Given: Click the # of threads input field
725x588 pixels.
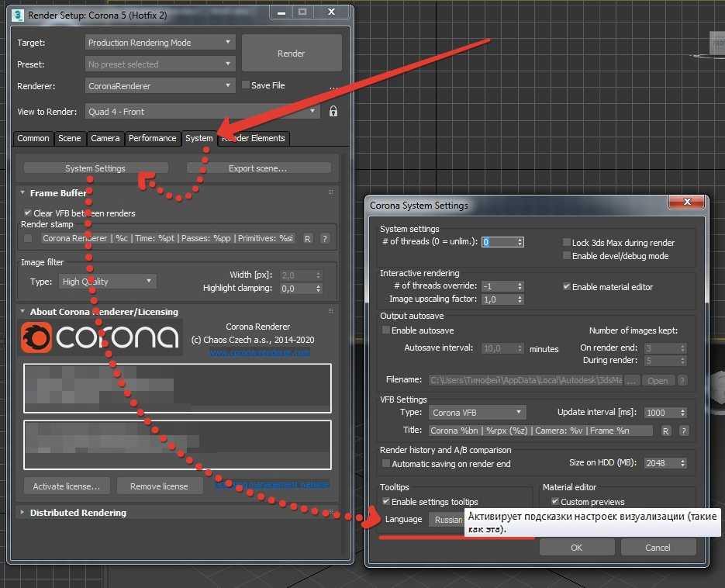Looking at the screenshot, I should click(499, 242).
